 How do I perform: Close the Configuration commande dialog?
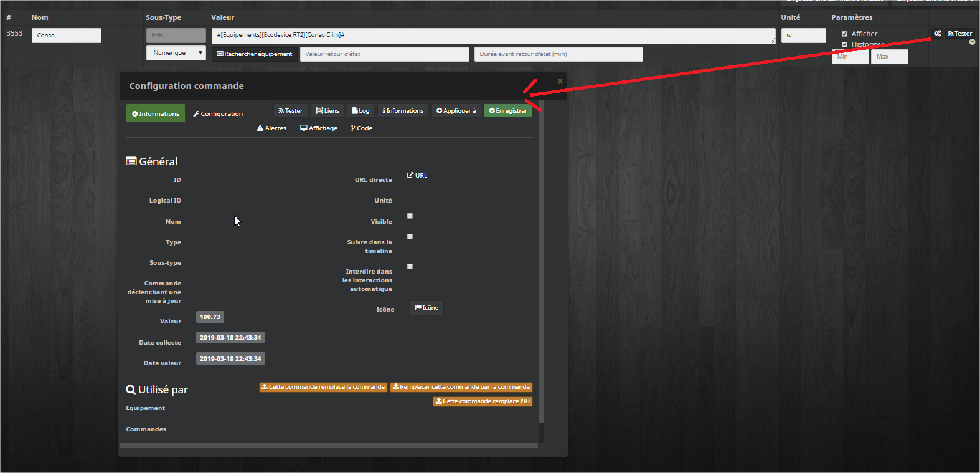tap(560, 81)
